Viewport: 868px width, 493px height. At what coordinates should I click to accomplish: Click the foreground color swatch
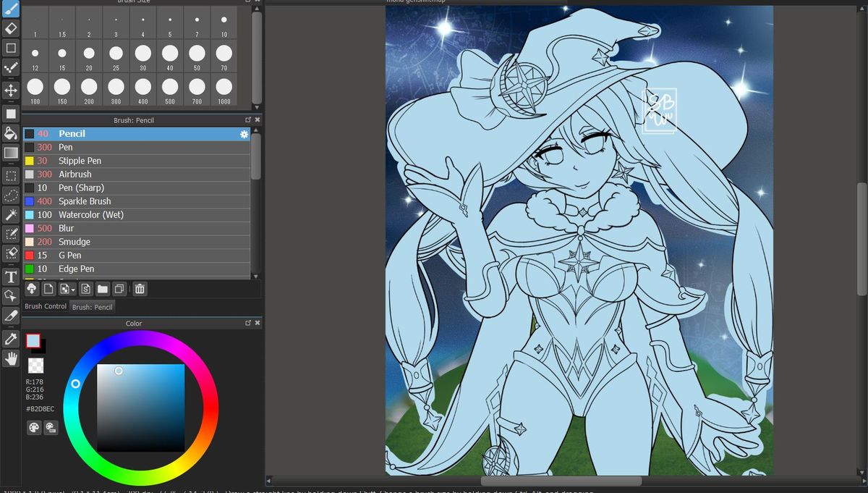click(x=33, y=340)
